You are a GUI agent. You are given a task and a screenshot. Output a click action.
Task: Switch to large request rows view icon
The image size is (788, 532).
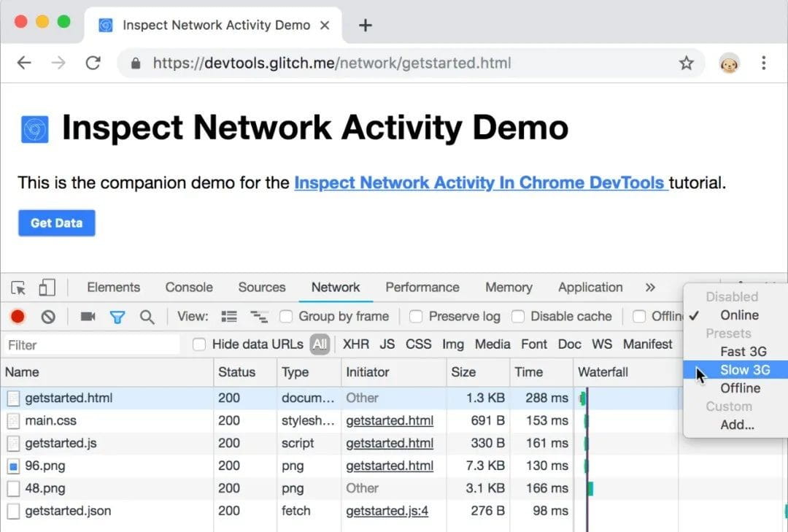click(x=229, y=317)
